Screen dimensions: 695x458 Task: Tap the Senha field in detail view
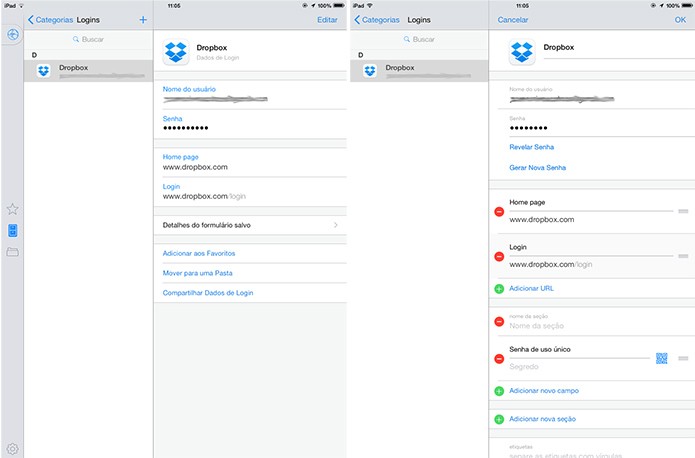250,124
